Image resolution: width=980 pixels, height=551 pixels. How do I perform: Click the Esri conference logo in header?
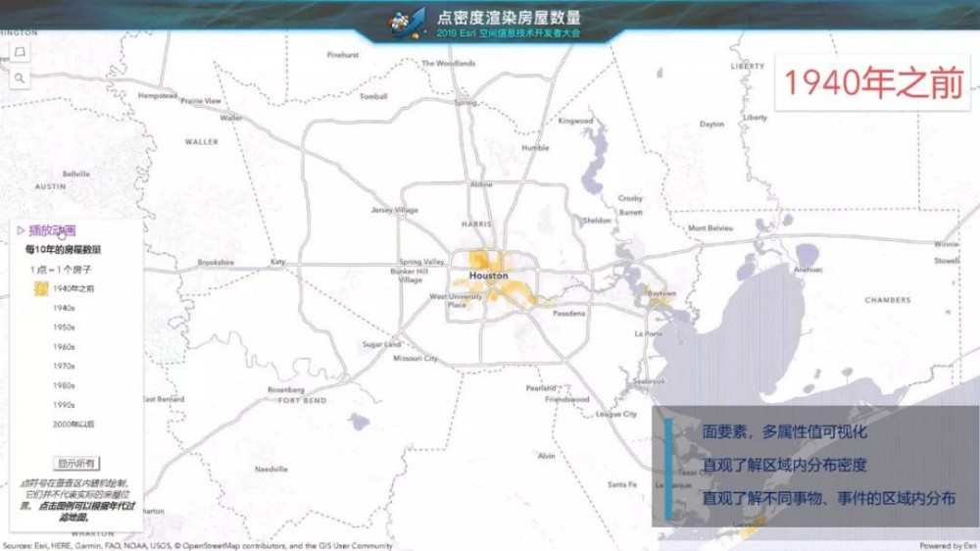click(x=407, y=23)
